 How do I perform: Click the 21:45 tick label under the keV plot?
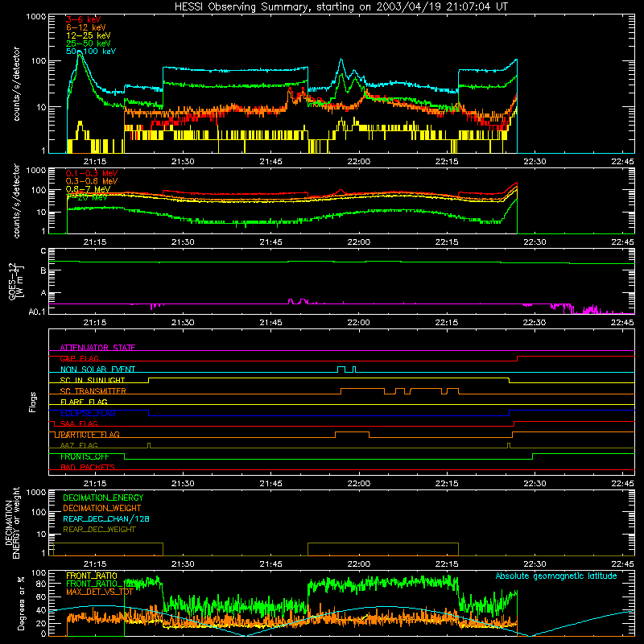click(270, 162)
